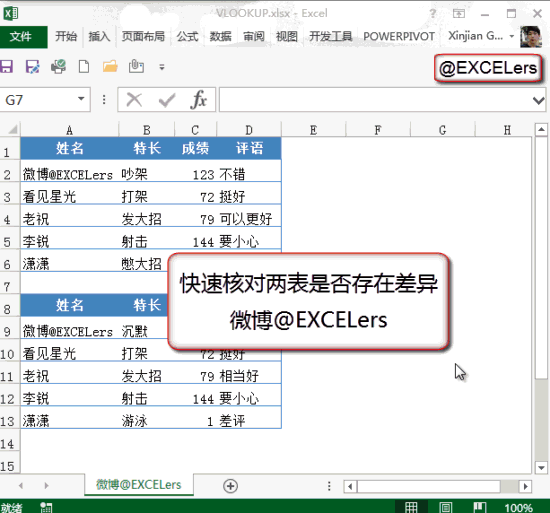Switch to Normal view in status bar
This screenshot has width=550, height=513.
coord(411,507)
